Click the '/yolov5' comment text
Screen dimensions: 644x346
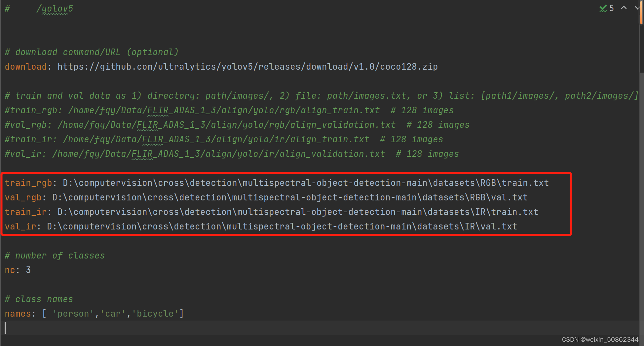pos(55,9)
